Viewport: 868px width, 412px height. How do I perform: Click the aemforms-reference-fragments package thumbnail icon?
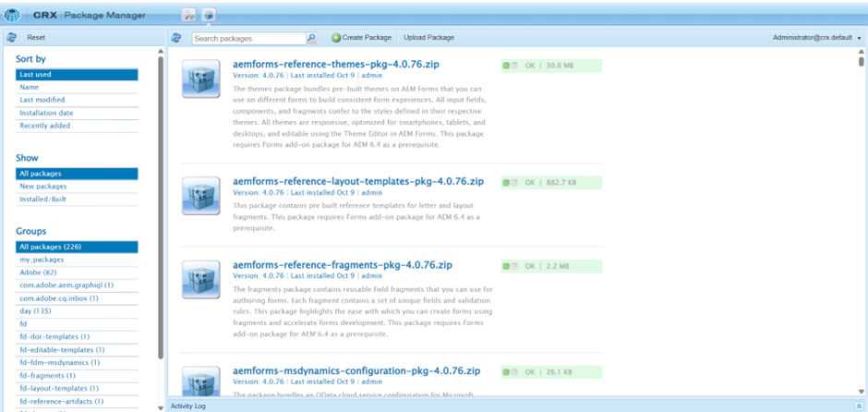click(x=200, y=279)
